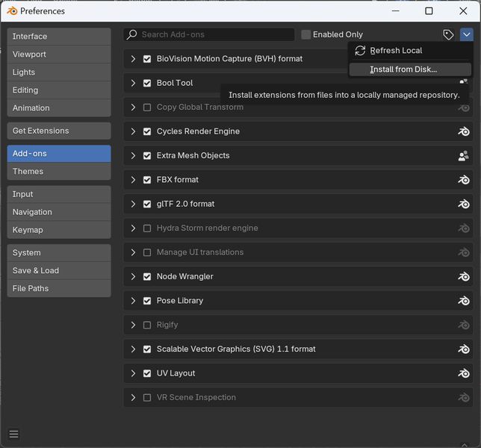Image resolution: width=481 pixels, height=448 pixels.
Task: Click Blender icon on FBX format row
Action: point(464,180)
